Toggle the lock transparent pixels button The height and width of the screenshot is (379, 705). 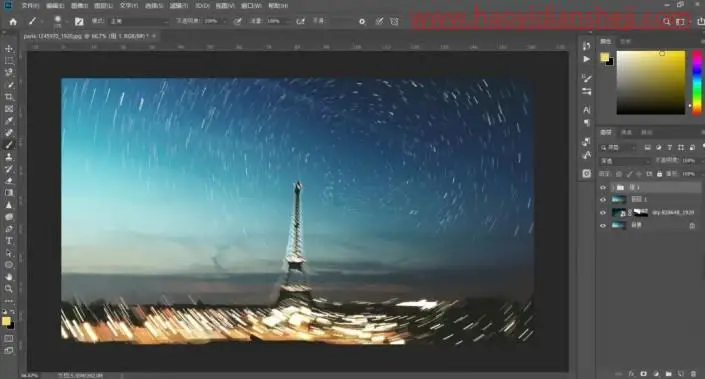click(619, 174)
